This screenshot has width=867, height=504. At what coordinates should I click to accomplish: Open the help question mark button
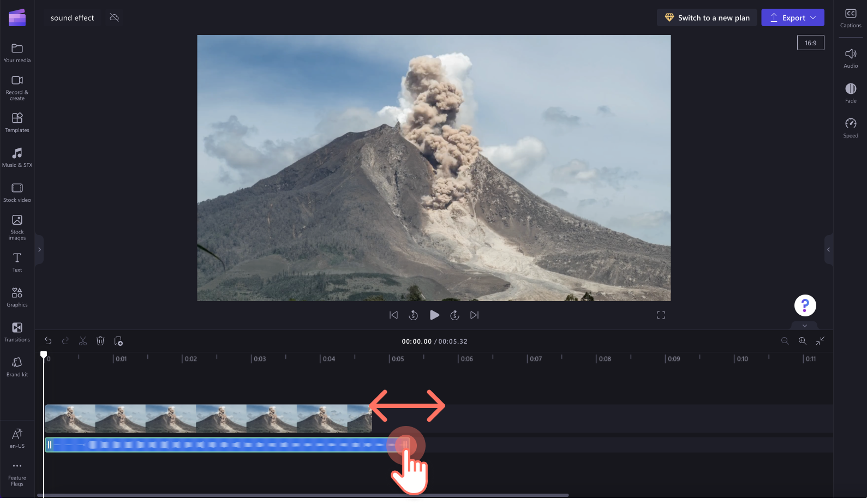[x=805, y=305]
